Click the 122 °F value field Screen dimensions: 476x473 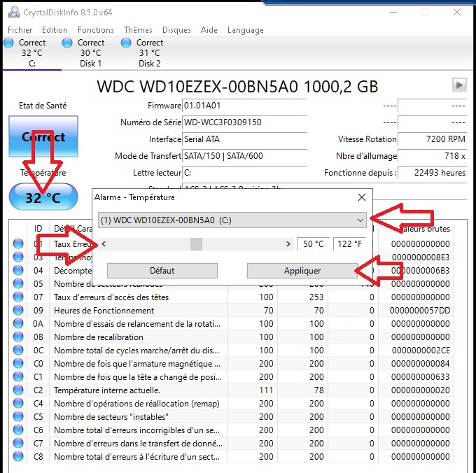pyautogui.click(x=350, y=244)
